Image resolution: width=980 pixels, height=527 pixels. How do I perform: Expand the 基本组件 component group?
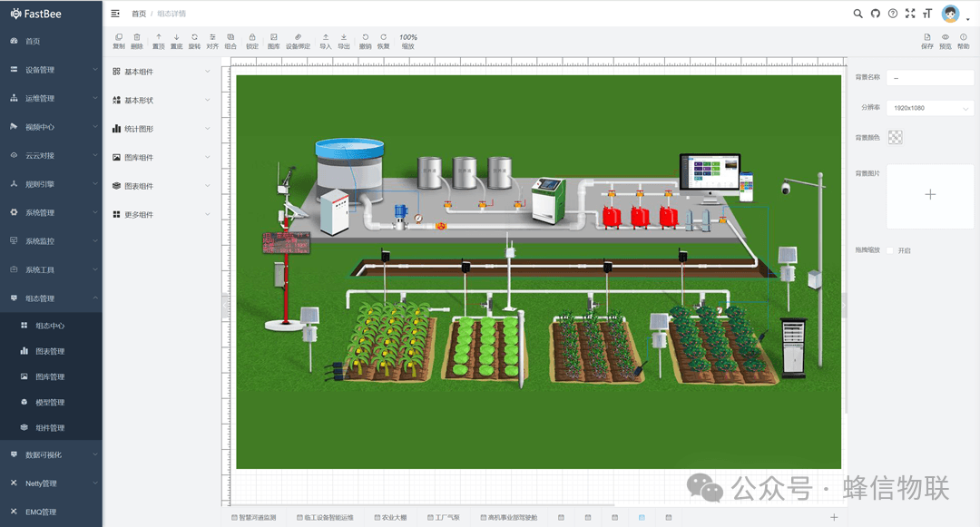(x=162, y=72)
